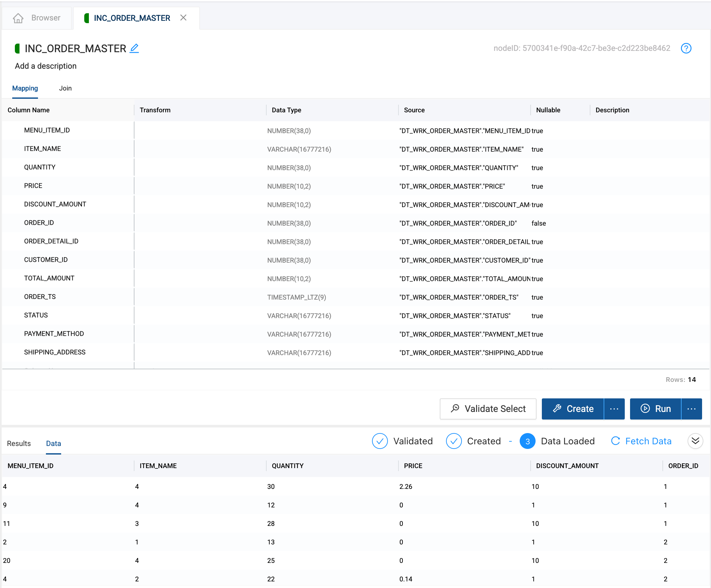
Task: Click the pencil edit icon beside INC_ORDER_MASTER
Action: pyautogui.click(x=134, y=49)
